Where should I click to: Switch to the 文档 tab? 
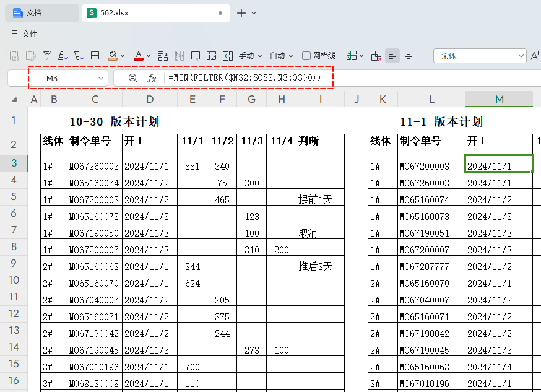tap(42, 13)
